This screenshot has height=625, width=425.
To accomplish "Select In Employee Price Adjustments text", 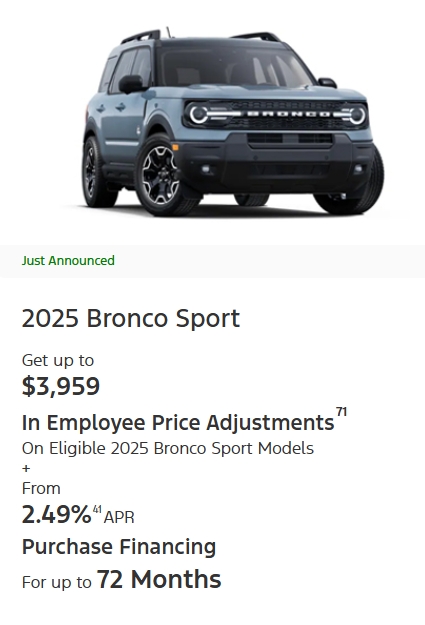I will point(178,423).
